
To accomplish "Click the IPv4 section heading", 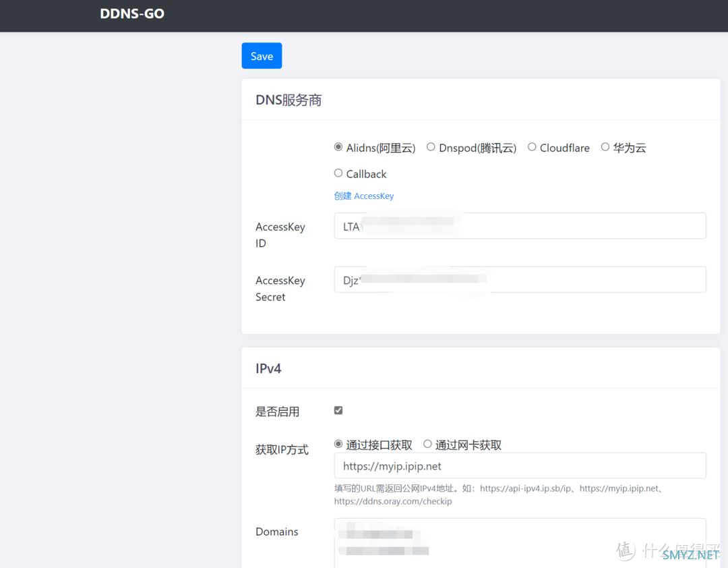I will [268, 368].
